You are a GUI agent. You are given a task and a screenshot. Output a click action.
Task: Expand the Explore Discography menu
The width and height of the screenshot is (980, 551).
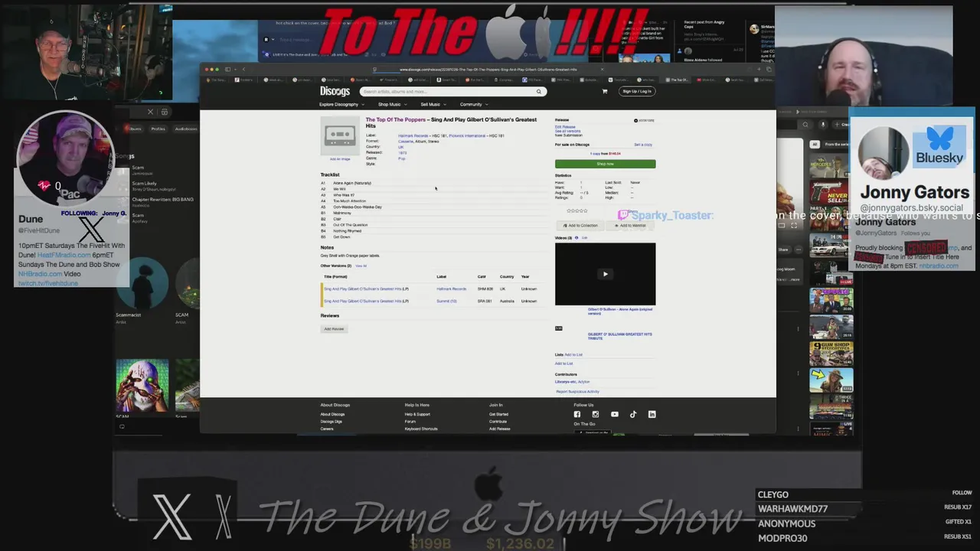pos(341,104)
